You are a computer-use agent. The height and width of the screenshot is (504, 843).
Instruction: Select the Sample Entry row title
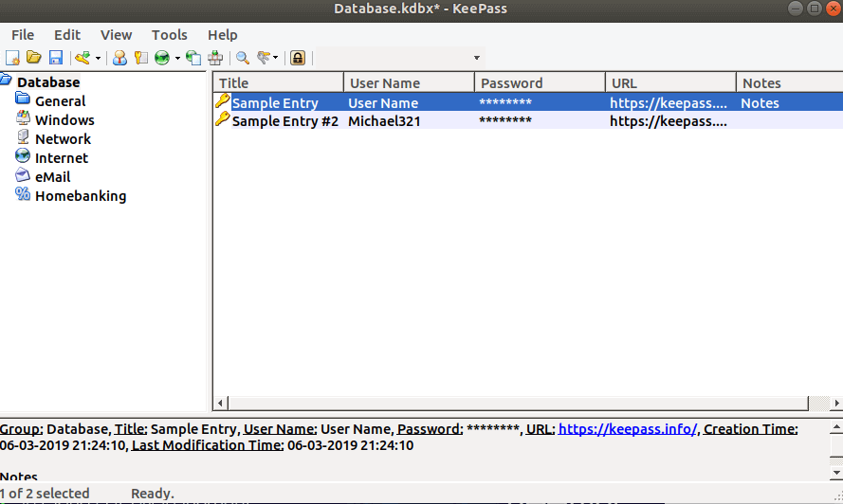[275, 102]
